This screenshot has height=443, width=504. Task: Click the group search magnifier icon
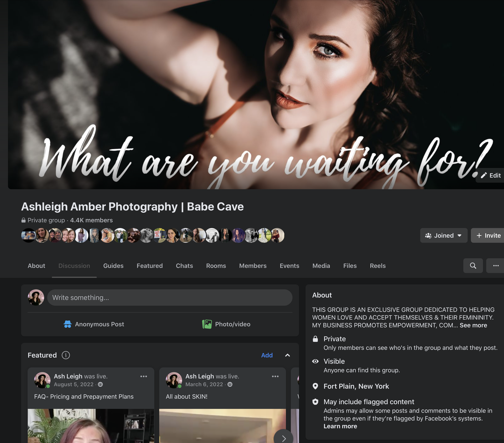pos(473,265)
